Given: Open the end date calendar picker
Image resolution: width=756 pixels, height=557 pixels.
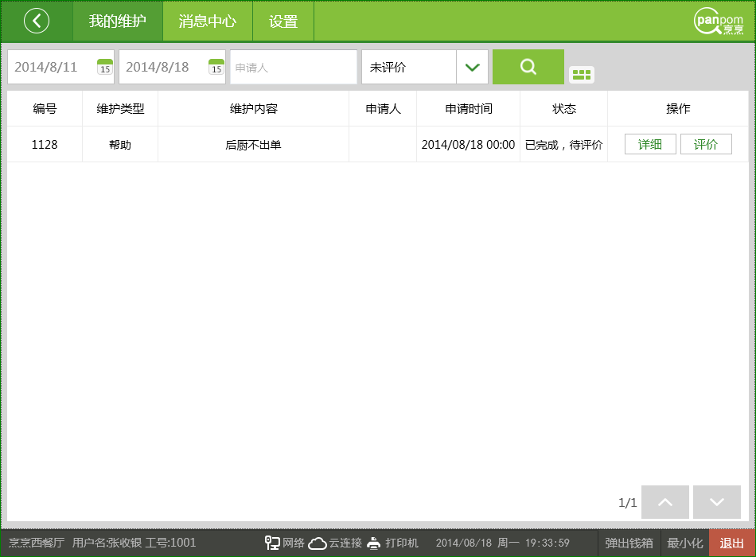Looking at the screenshot, I should coord(216,67).
